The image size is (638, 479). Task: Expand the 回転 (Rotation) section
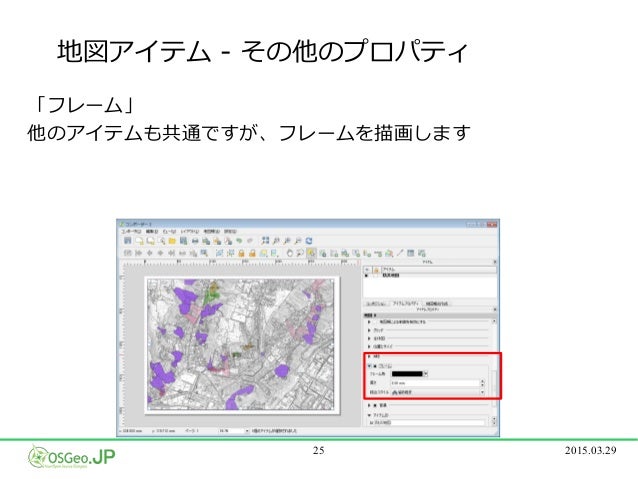click(369, 357)
